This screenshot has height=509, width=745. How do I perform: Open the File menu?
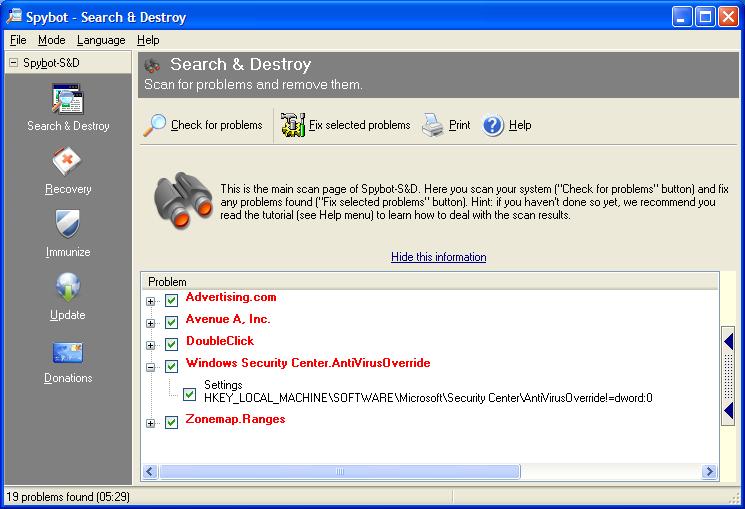click(x=18, y=40)
